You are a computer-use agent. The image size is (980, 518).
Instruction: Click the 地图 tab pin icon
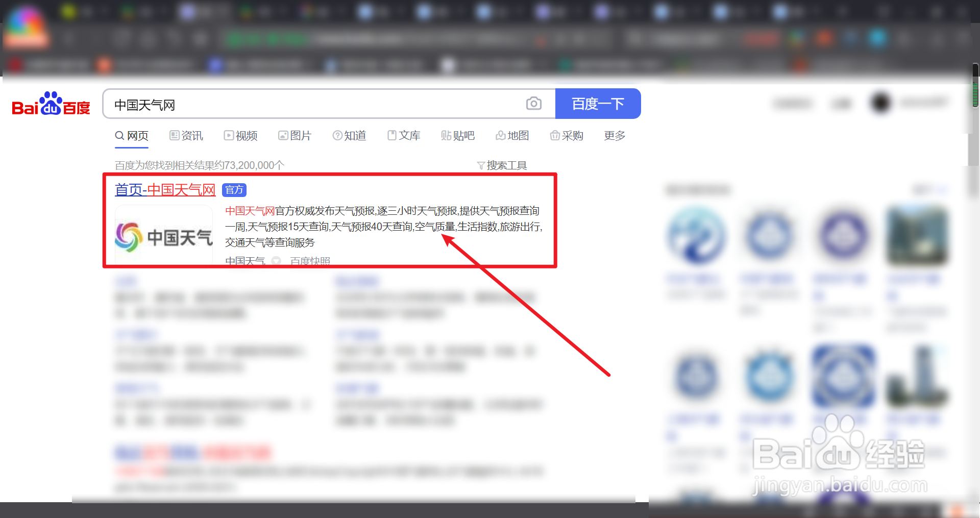pos(501,135)
